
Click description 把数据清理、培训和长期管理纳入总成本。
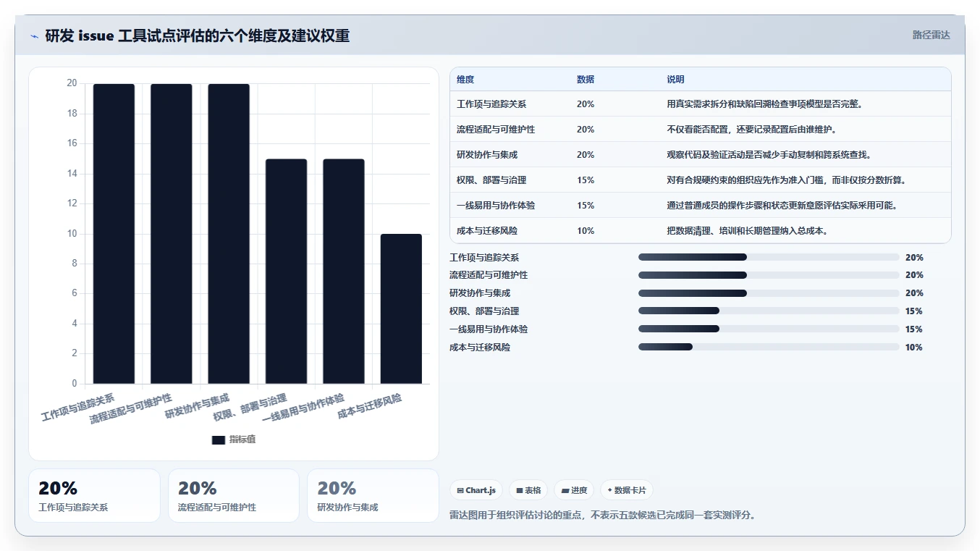click(x=748, y=231)
